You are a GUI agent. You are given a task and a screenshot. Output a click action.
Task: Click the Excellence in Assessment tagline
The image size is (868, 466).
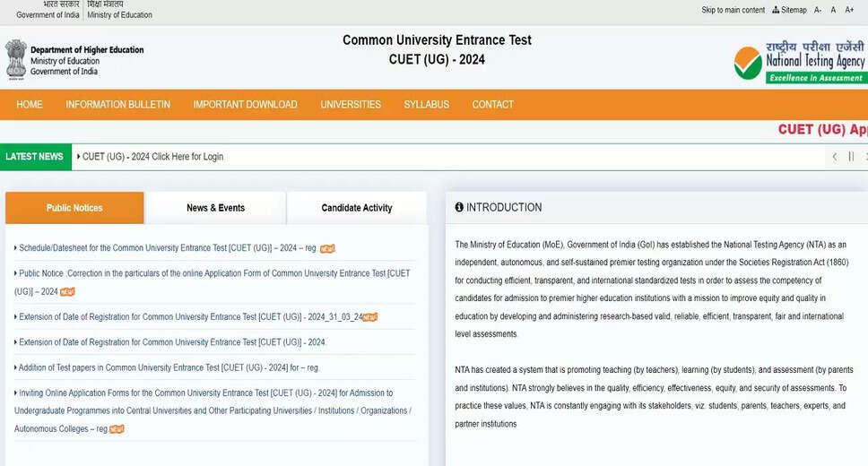[816, 78]
